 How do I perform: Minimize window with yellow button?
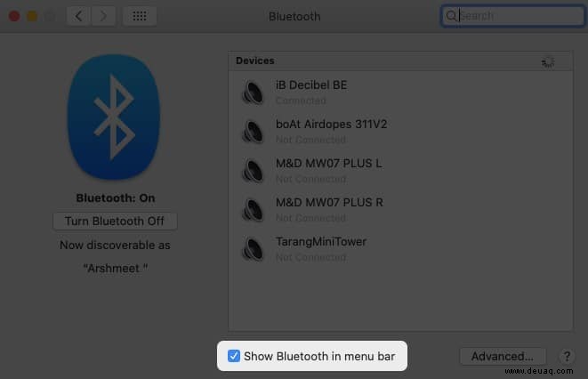(32, 16)
